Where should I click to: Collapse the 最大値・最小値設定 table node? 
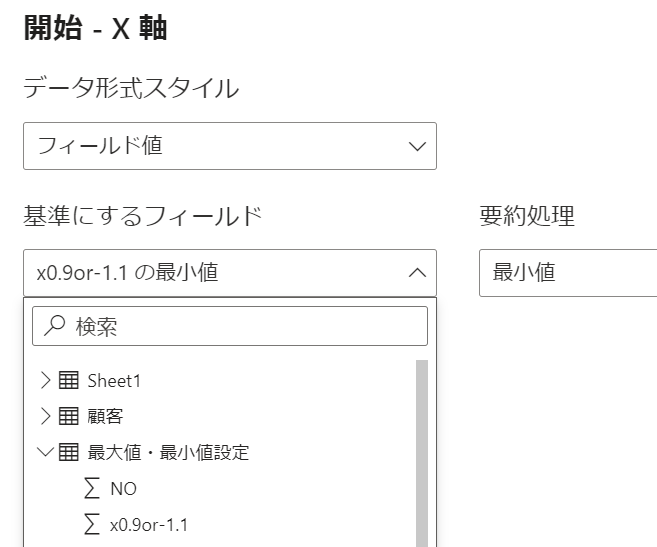click(45, 452)
